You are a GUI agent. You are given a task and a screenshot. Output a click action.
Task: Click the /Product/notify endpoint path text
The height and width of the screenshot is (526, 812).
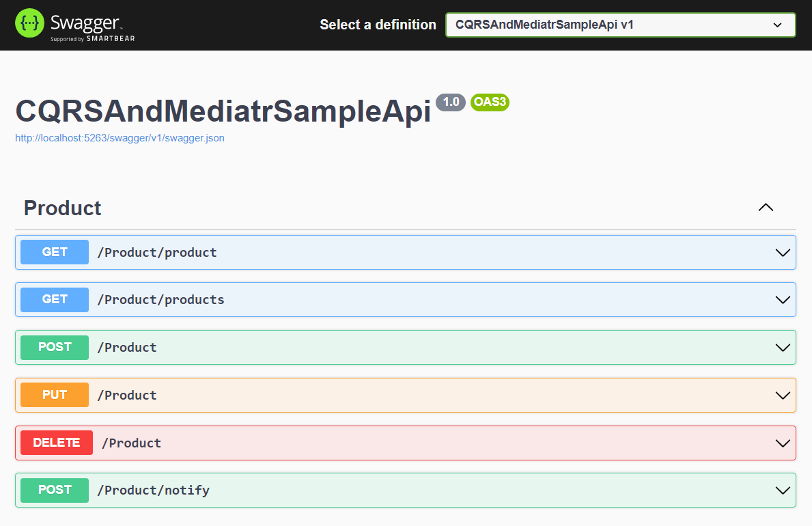tap(153, 490)
